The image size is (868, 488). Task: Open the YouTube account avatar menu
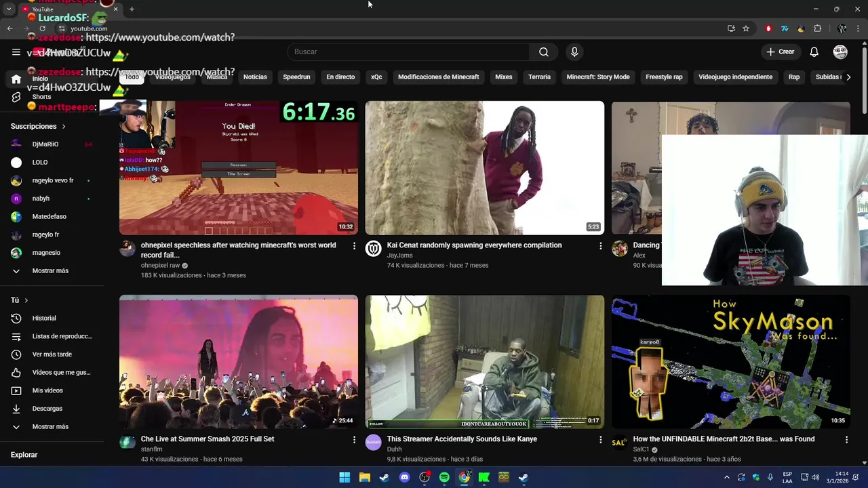click(x=840, y=52)
